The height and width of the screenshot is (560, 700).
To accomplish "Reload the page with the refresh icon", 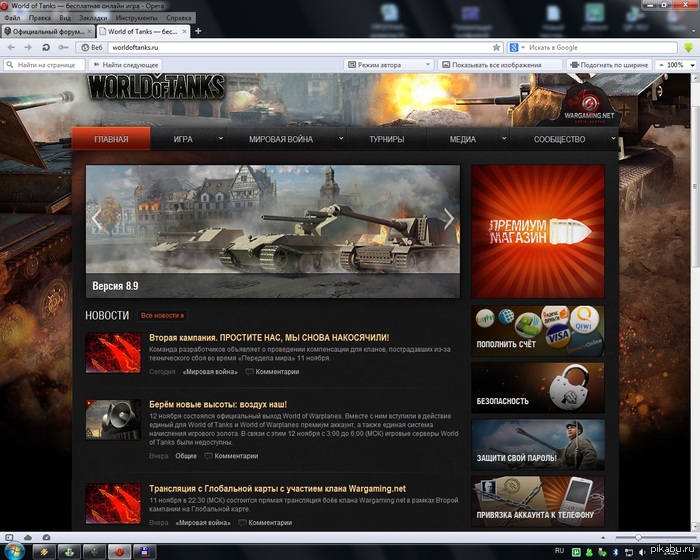I will [46, 47].
